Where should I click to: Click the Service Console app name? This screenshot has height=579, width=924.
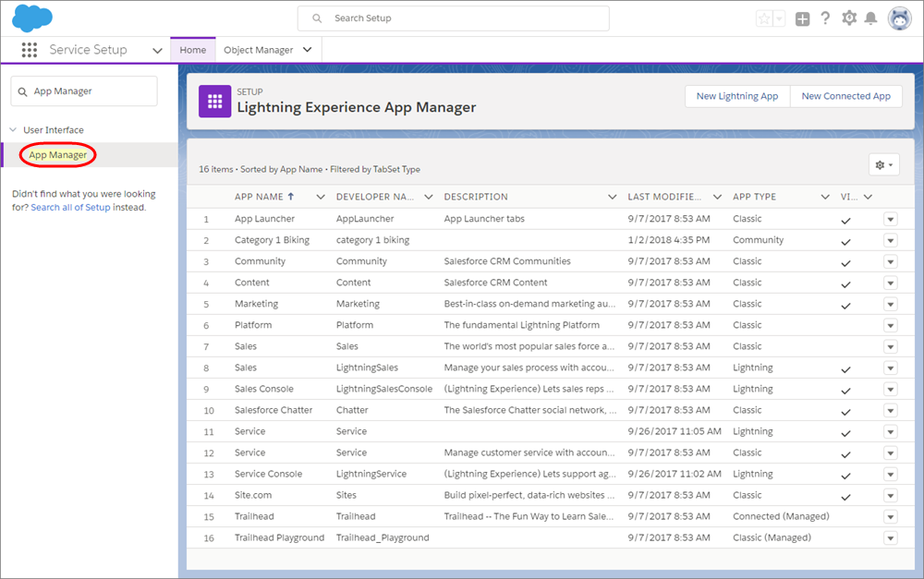point(268,474)
